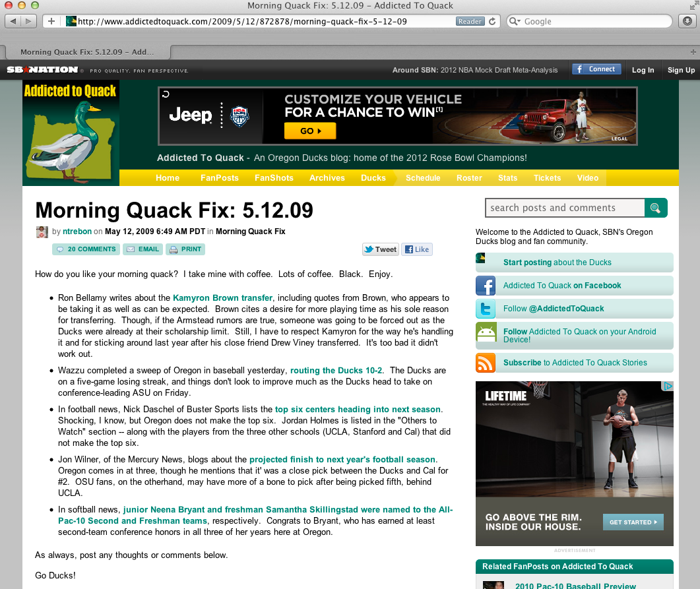Click the Email article button
700x589 pixels.
[143, 249]
